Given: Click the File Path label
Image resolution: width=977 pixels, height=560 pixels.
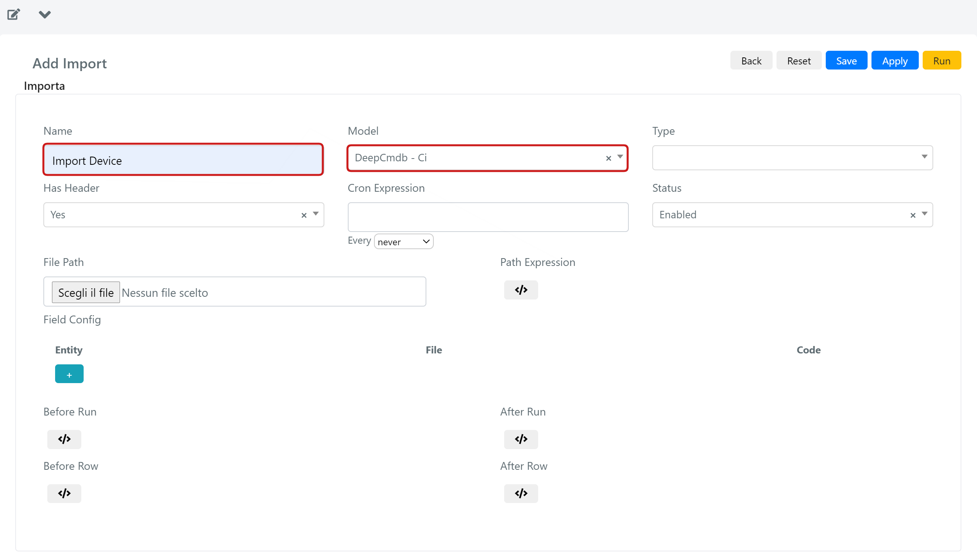Looking at the screenshot, I should (x=64, y=262).
